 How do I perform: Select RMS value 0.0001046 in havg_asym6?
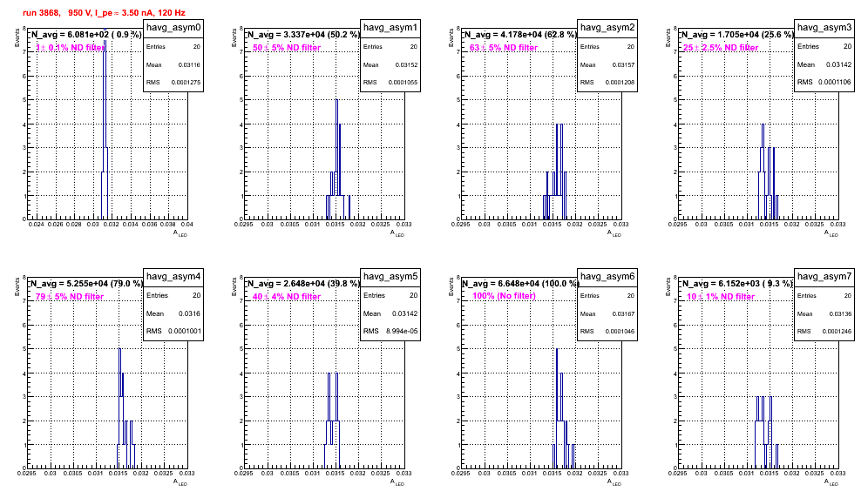(x=620, y=331)
